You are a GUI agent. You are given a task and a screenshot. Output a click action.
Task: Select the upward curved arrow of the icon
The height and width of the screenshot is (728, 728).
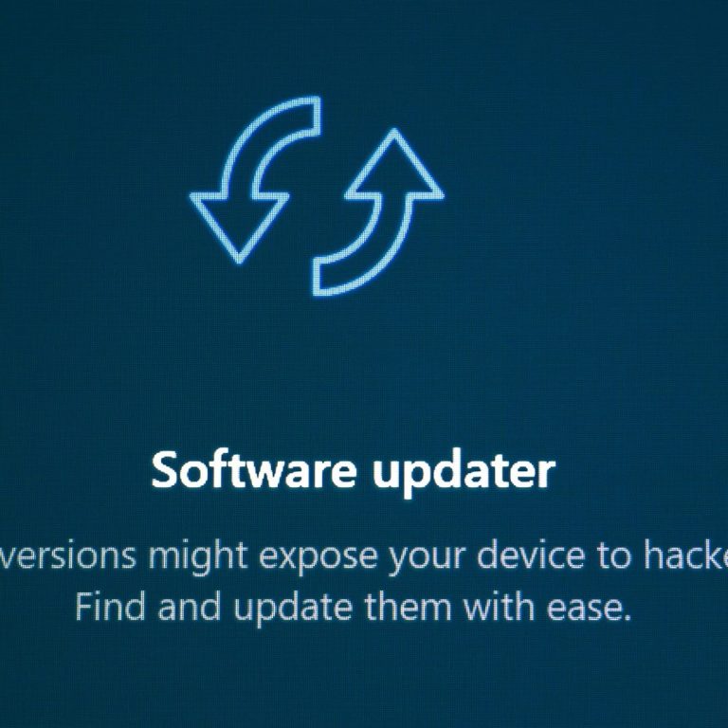378,211
